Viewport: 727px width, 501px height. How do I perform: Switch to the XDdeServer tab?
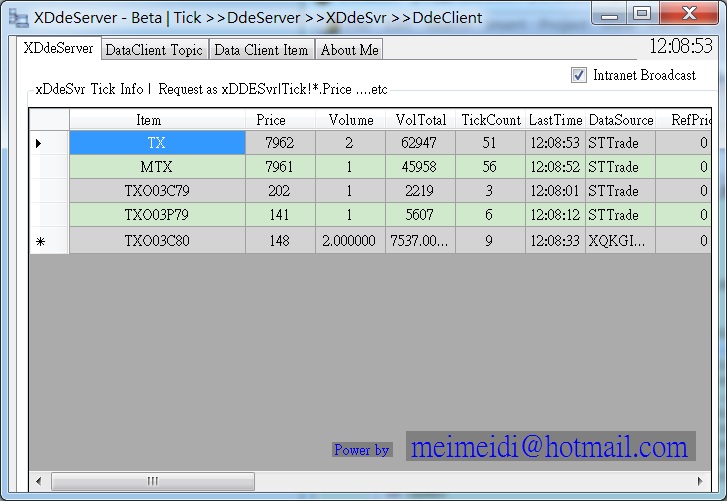point(58,48)
